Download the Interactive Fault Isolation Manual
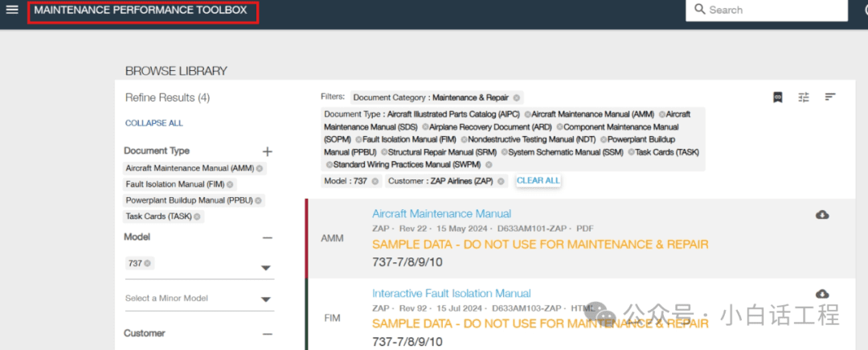This screenshot has width=868, height=350. pos(822,294)
